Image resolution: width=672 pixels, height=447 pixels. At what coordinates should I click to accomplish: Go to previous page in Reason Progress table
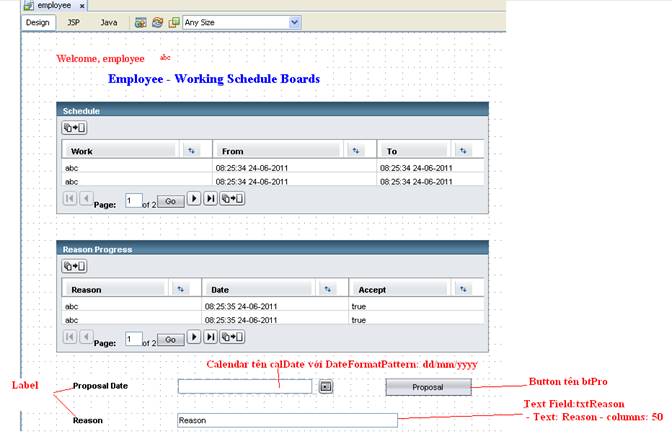pyautogui.click(x=86, y=337)
